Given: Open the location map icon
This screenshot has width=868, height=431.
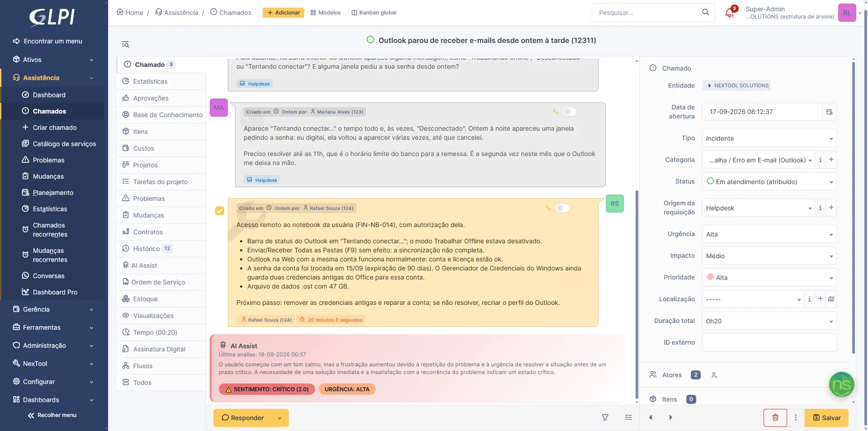Looking at the screenshot, I should coord(831,299).
